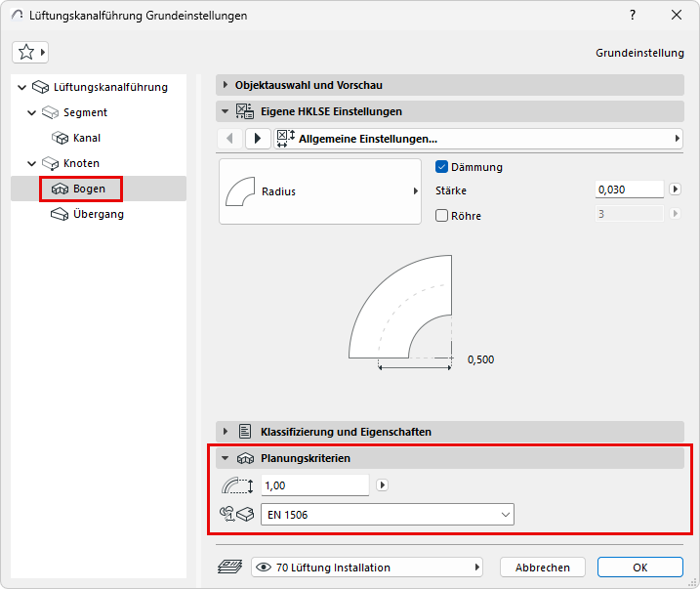Edit the Stärke value field 0,030
Viewport: 700px width, 589px height.
pyautogui.click(x=630, y=189)
